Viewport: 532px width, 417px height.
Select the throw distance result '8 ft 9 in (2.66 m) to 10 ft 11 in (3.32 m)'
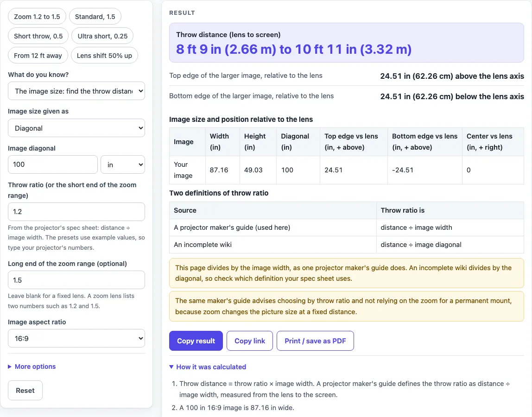294,49
